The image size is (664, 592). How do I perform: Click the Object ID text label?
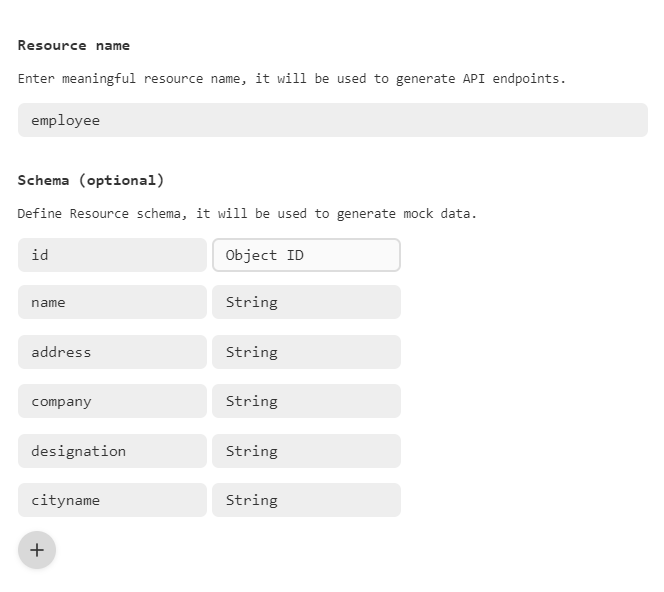point(264,255)
